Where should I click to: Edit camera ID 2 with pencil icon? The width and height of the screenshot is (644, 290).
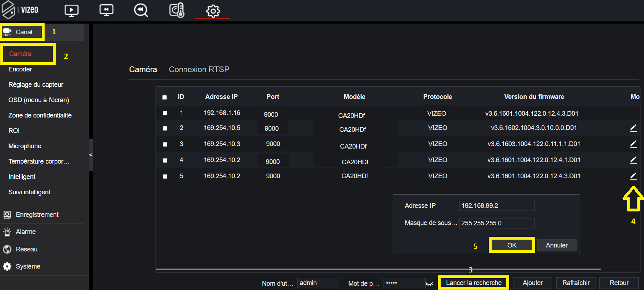coord(633,128)
